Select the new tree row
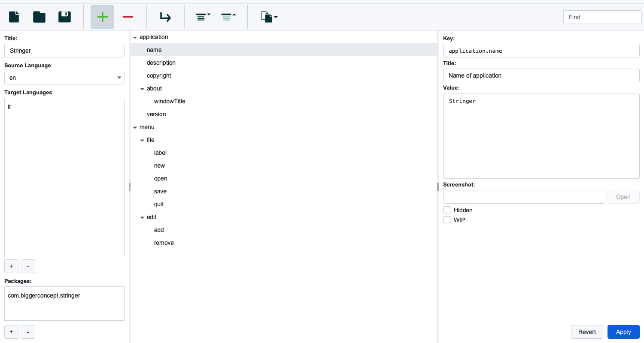This screenshot has height=343, width=644. pos(284,165)
